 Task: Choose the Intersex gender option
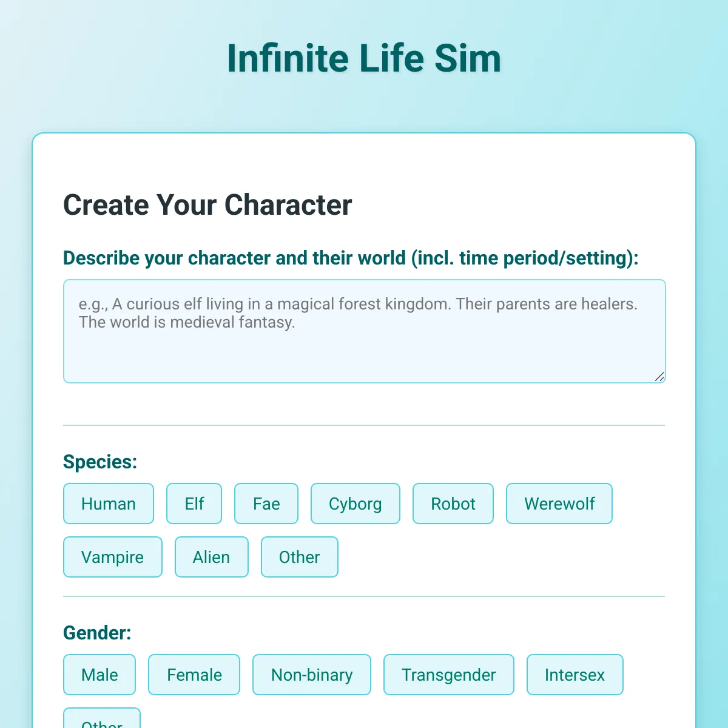pyautogui.click(x=575, y=675)
